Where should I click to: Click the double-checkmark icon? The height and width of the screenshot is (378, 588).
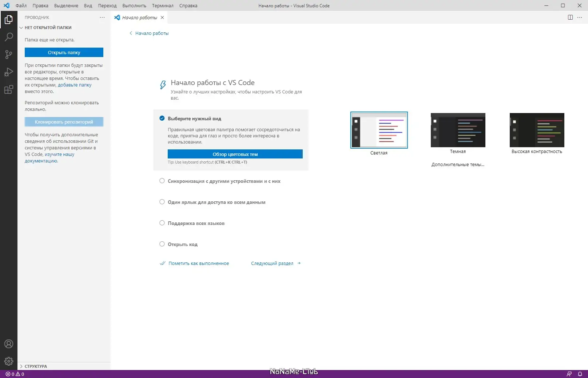coord(163,264)
